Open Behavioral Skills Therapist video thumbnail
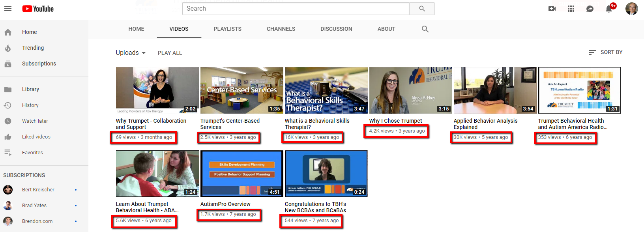 [326, 90]
